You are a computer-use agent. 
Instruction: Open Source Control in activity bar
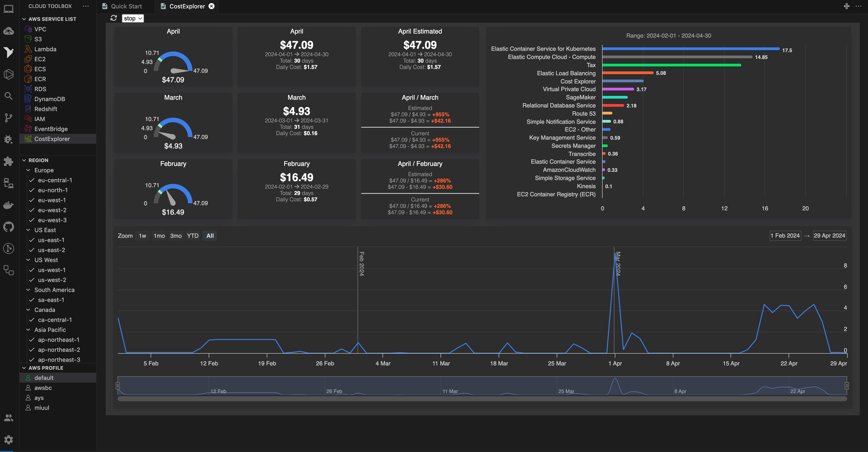pos(8,118)
